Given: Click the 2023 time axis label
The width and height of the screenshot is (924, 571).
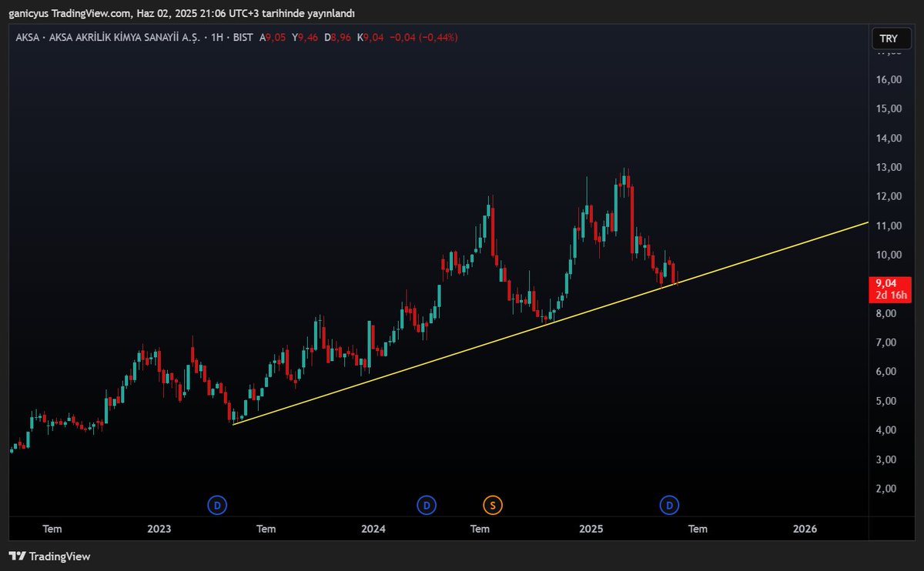Looking at the screenshot, I should coord(159,529).
